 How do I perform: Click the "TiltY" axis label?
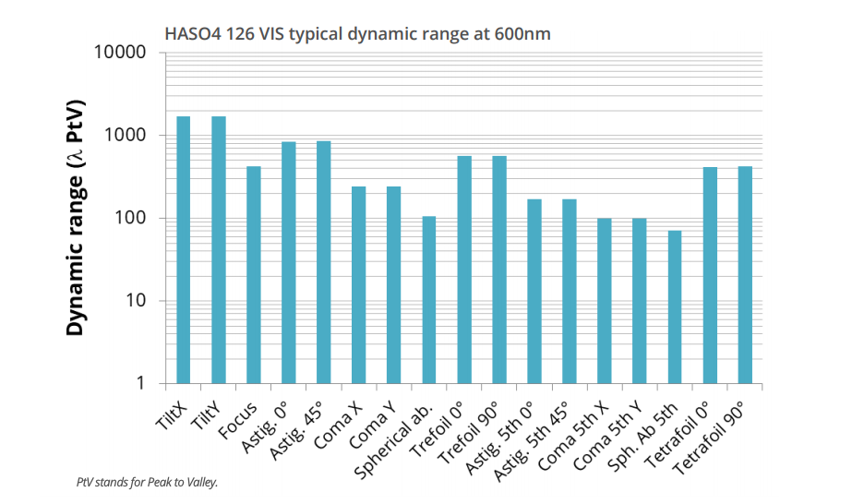click(x=207, y=416)
